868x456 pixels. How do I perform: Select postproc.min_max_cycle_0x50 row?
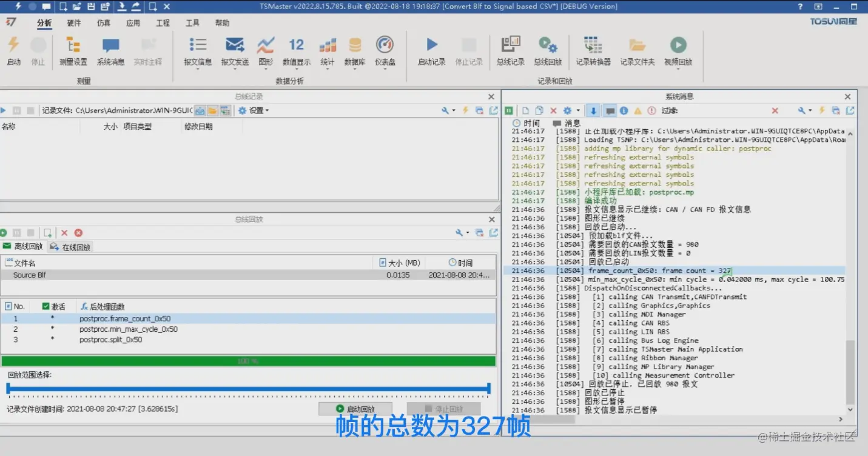(248, 329)
